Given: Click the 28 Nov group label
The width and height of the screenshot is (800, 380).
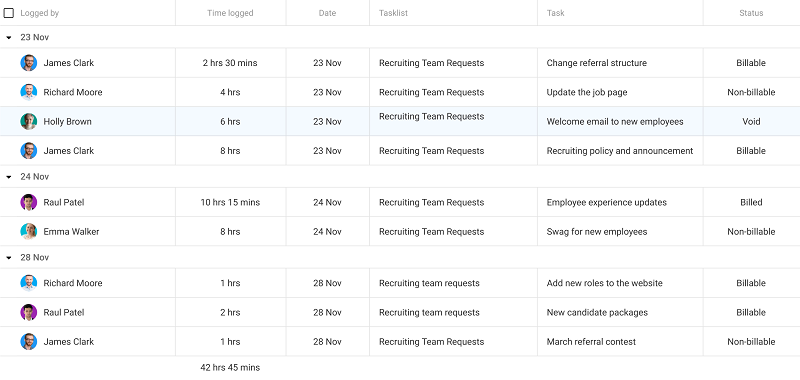Looking at the screenshot, I should coord(35,258).
